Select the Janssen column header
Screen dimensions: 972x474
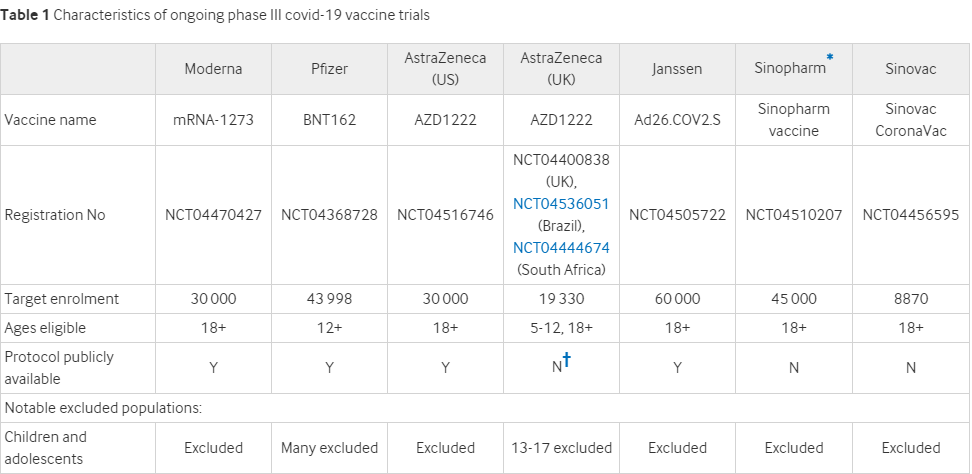click(677, 69)
